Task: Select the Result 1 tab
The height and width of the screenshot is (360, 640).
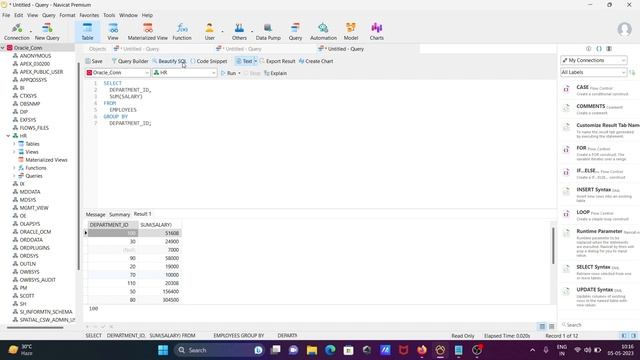Action: (x=142, y=214)
